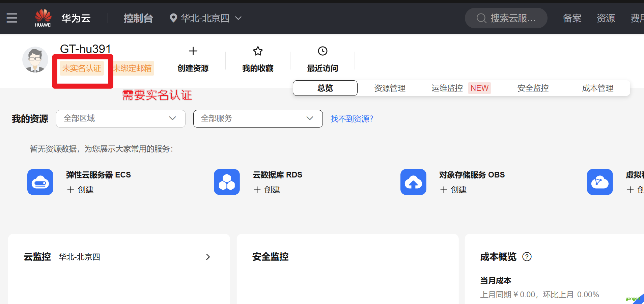Click the 我的资源 heading
Screen dimensions: 644x304
tap(30, 119)
